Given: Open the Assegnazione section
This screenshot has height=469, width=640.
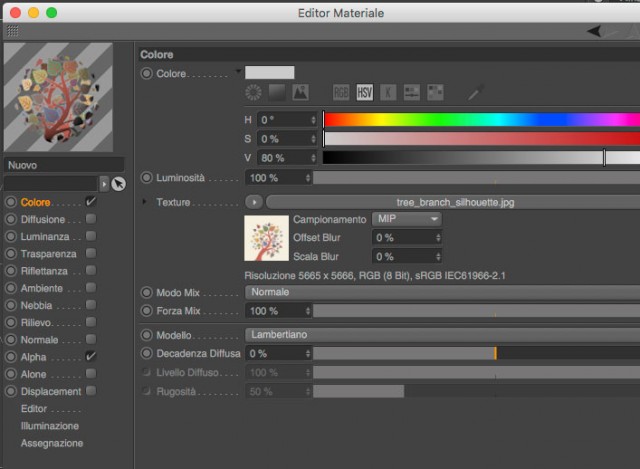Looking at the screenshot, I should tap(52, 443).
